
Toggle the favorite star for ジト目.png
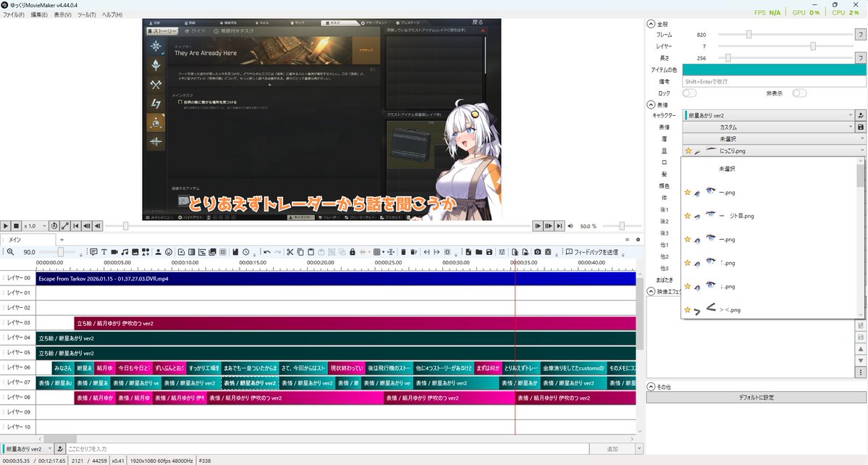click(688, 216)
